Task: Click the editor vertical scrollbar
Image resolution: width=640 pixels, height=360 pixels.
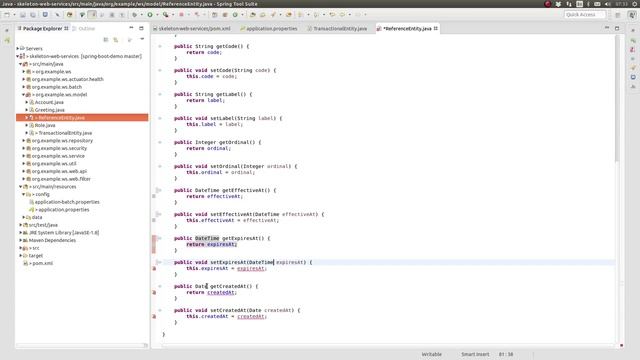Action: coord(617,98)
